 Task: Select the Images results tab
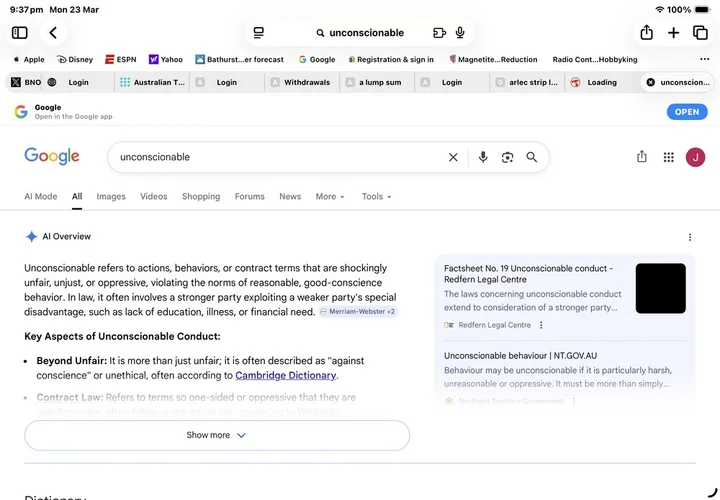pyautogui.click(x=111, y=196)
